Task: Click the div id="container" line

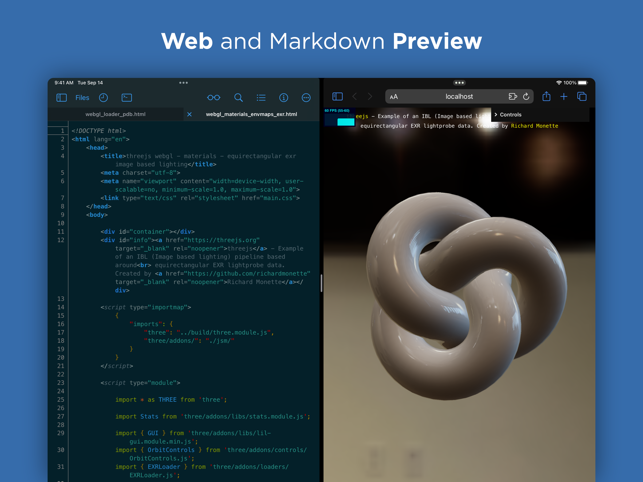Action: click(x=148, y=232)
